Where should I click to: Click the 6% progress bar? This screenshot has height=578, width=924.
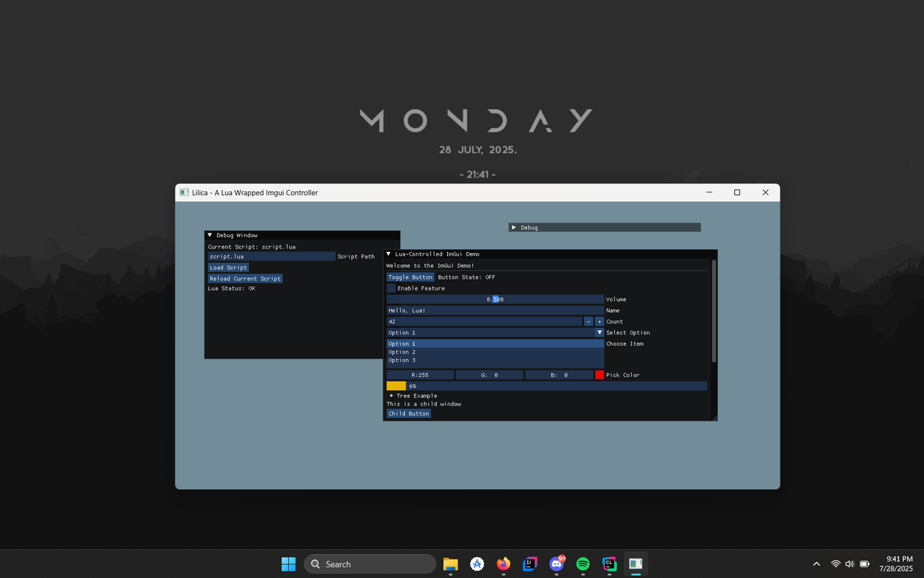(x=546, y=386)
